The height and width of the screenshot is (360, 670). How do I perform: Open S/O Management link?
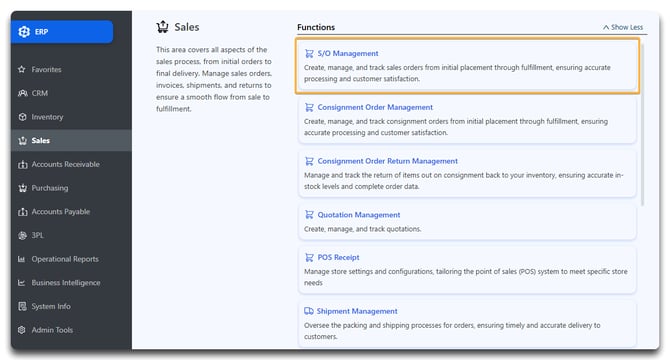[348, 53]
